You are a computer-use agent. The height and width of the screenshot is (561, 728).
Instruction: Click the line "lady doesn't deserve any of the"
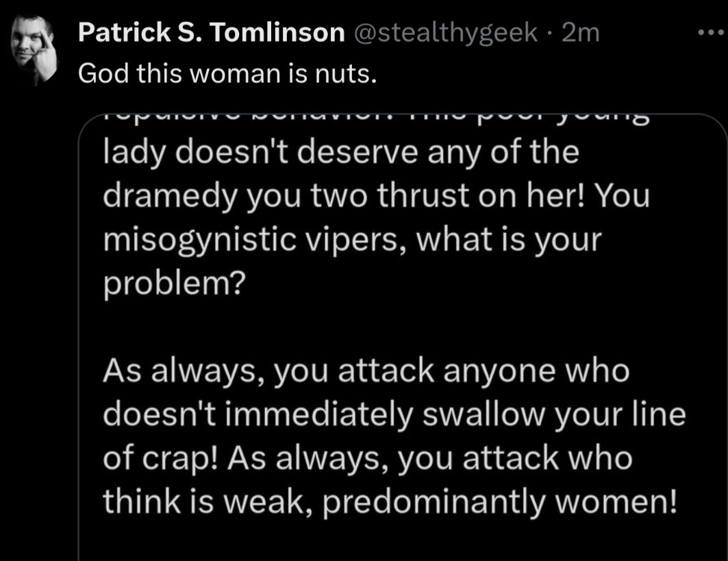pyautogui.click(x=341, y=152)
